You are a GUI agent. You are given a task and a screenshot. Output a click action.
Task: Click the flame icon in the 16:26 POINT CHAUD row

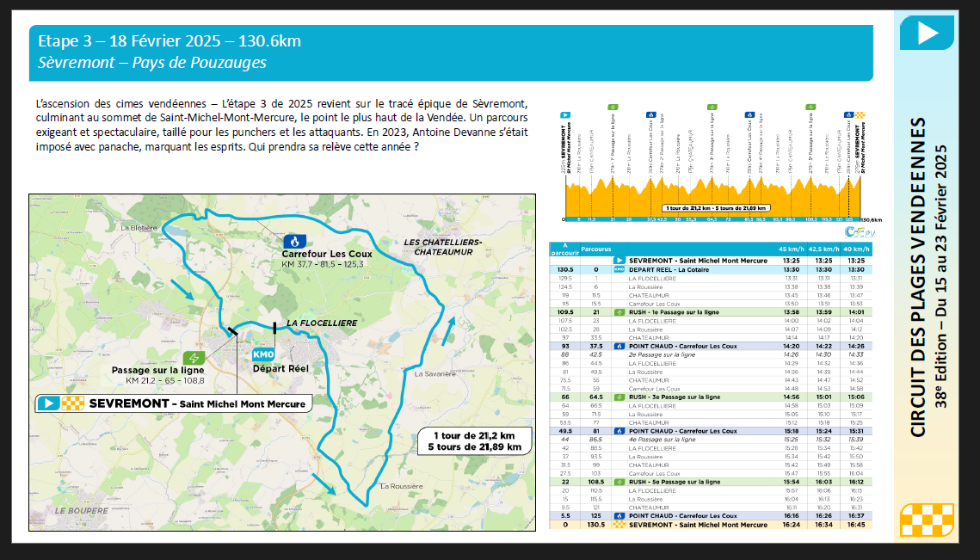619,515
